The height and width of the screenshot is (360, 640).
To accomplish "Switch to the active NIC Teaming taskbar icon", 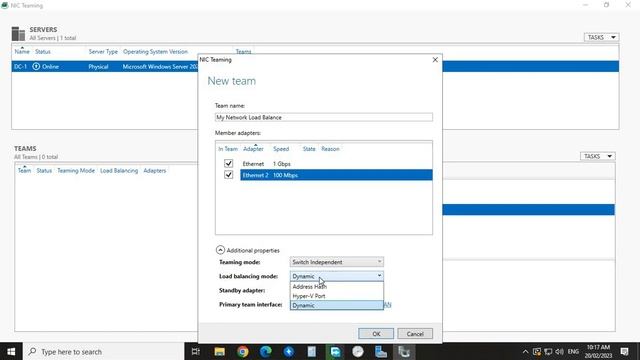I will pyautogui.click(x=404, y=351).
